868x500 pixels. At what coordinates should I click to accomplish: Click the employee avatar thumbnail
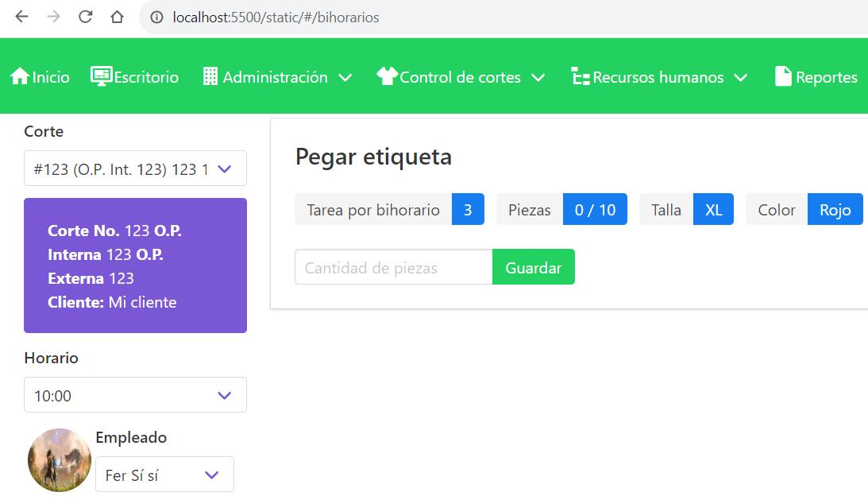[60, 460]
